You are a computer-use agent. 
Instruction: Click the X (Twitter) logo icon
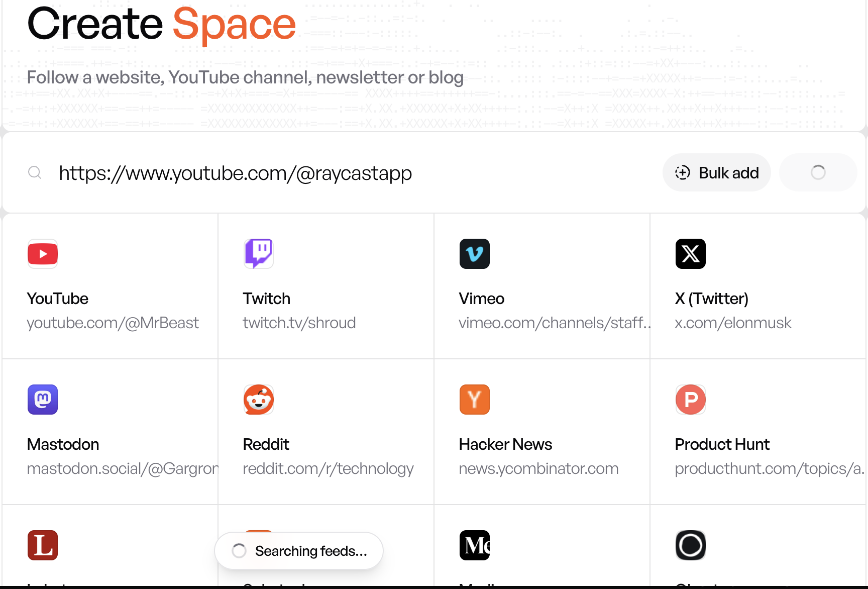[x=691, y=254]
